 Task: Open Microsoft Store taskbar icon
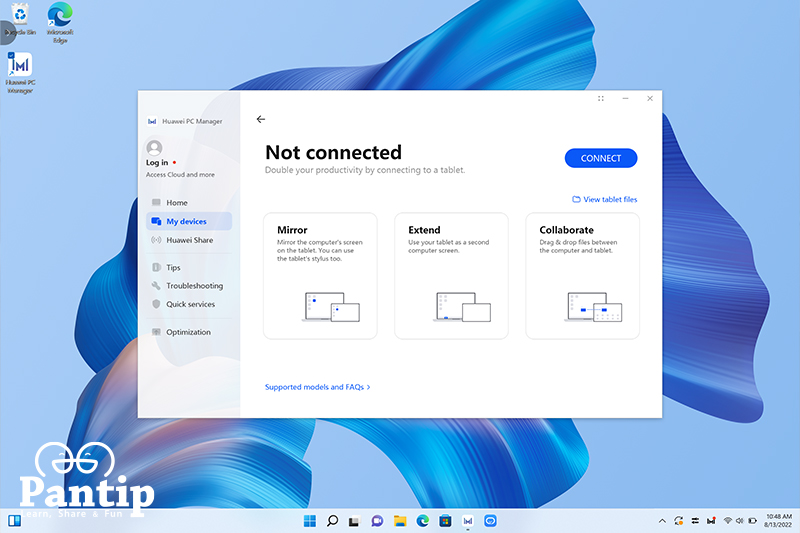[x=445, y=521]
